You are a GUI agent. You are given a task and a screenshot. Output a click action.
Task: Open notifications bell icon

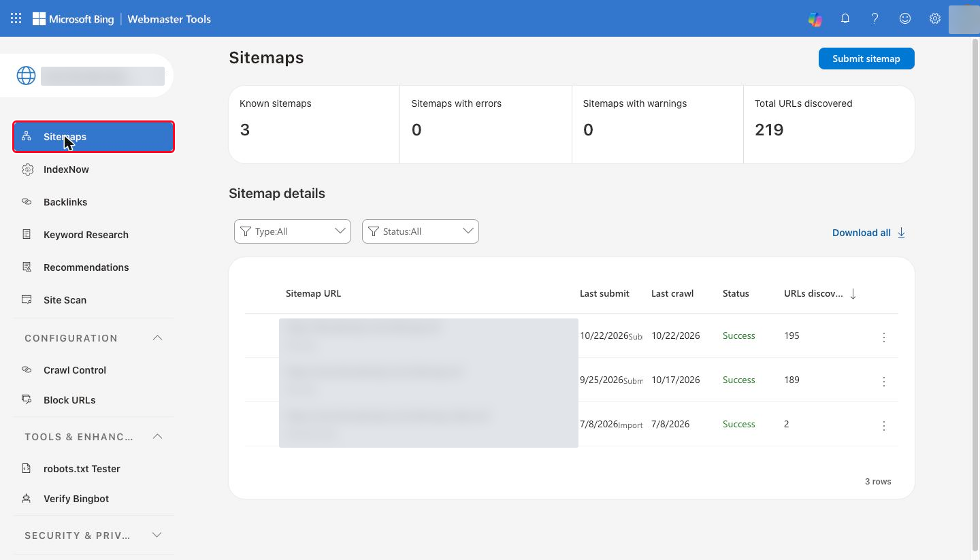pos(845,19)
